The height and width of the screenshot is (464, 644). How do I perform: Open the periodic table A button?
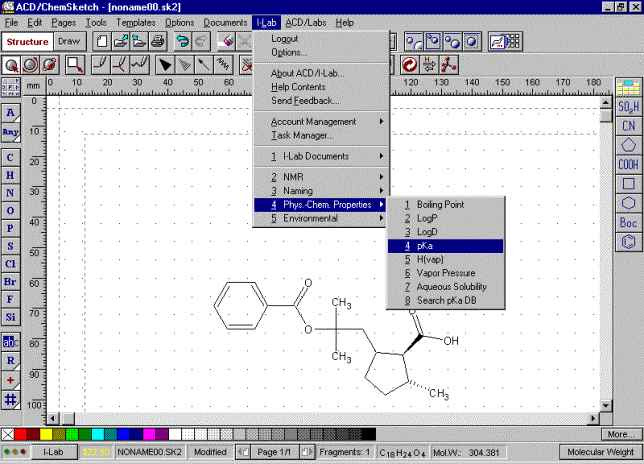(10, 113)
